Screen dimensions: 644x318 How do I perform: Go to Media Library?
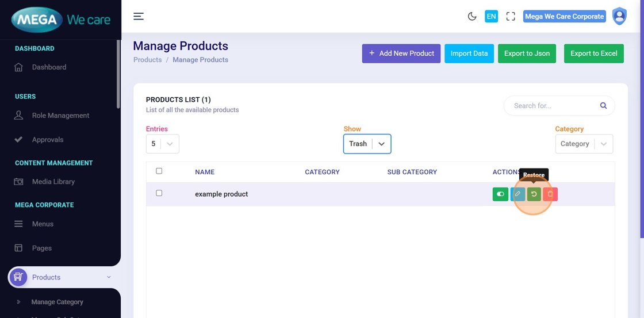53,182
